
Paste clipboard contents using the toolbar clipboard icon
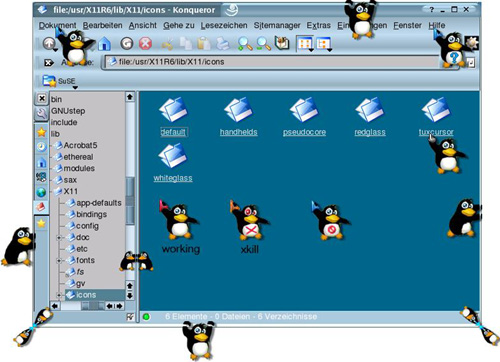[x=204, y=44]
